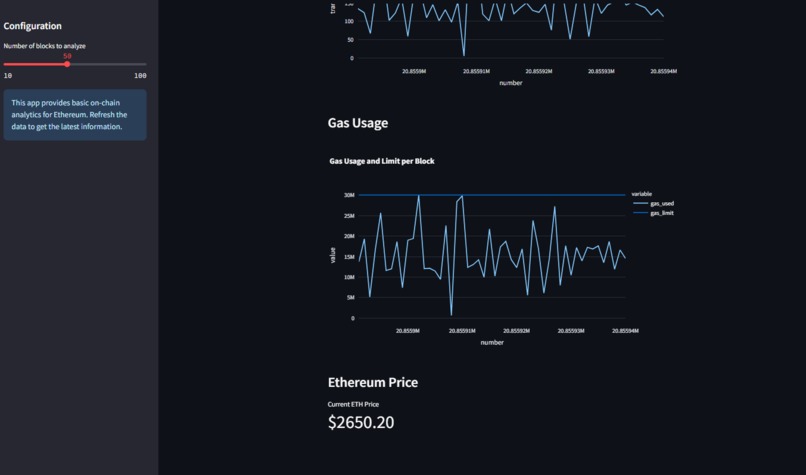Click the 'Number of blocks to analyze' label
The width and height of the screenshot is (806, 475).
coord(45,46)
